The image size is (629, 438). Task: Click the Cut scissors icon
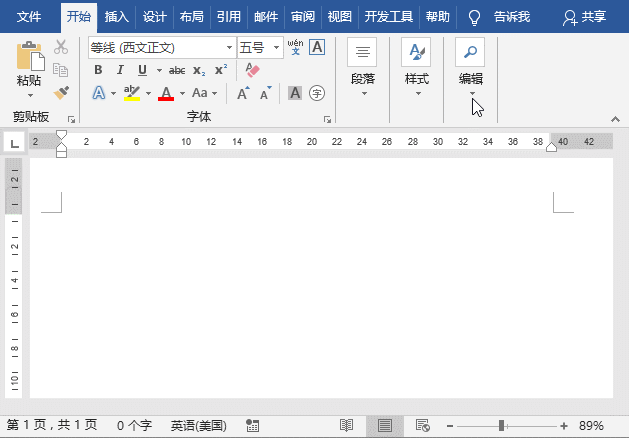tap(61, 47)
